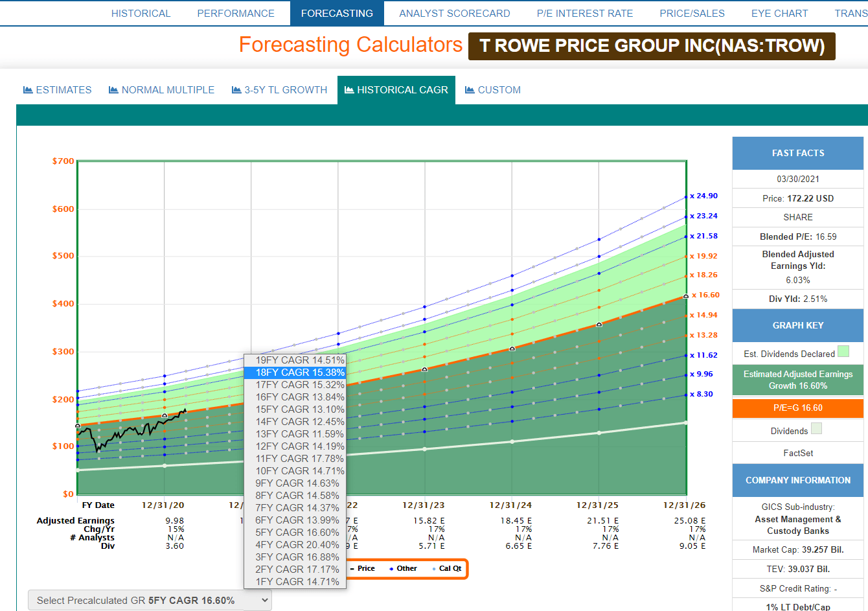Open the P/E Interest Rate tab

(x=585, y=13)
